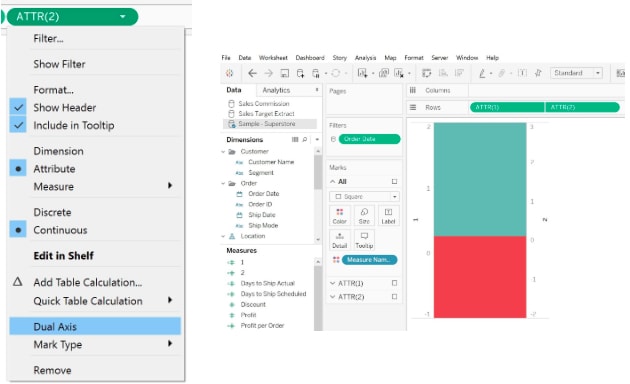Screen dimensions: 630x384
Task: Open the Dimensions pane menu arrow
Action: tap(317, 139)
